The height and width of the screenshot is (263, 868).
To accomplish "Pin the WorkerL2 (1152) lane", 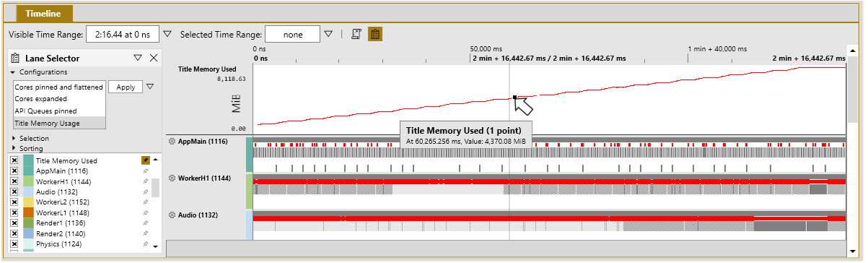I will (x=145, y=202).
